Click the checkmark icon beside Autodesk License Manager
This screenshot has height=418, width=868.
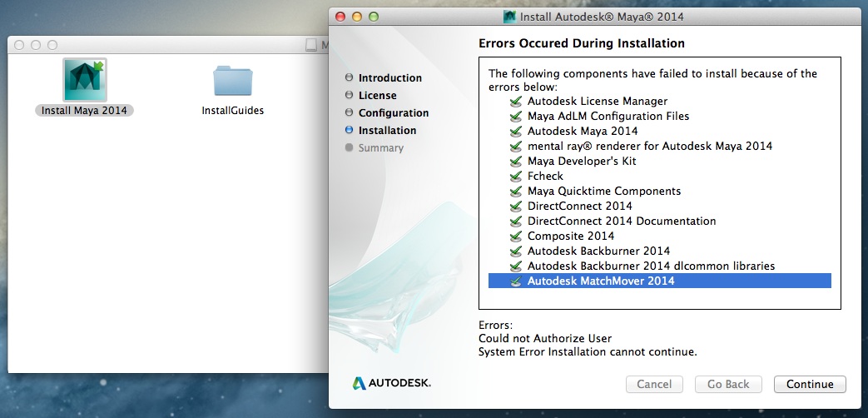(x=516, y=102)
